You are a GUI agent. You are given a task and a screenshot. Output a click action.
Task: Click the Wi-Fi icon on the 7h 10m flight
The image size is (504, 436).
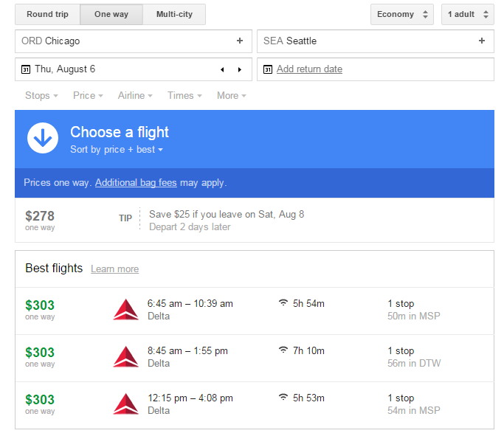[x=283, y=350]
